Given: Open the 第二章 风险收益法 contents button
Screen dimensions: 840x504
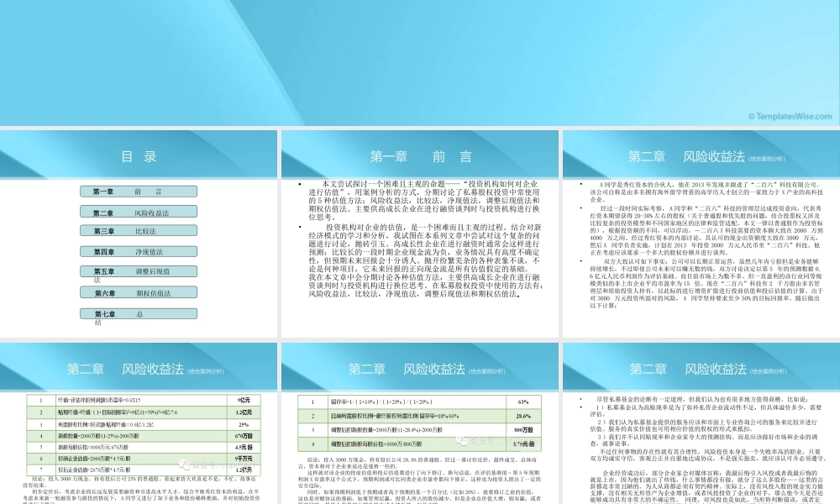Looking at the screenshot, I should 139,212.
